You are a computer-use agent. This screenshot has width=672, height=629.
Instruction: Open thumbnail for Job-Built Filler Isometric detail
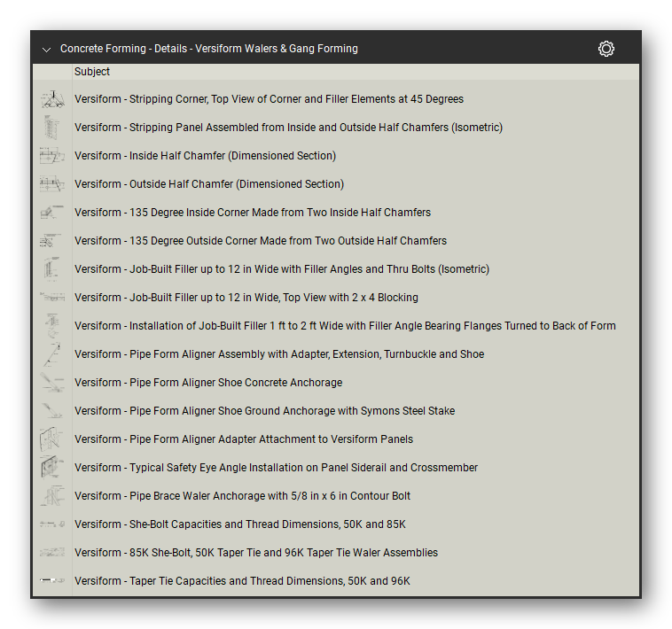pos(52,269)
